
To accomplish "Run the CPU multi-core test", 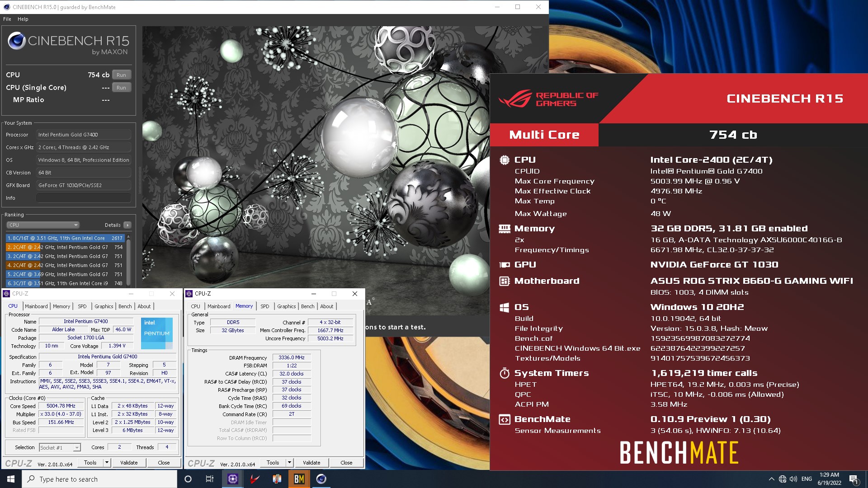I will pyautogui.click(x=121, y=75).
